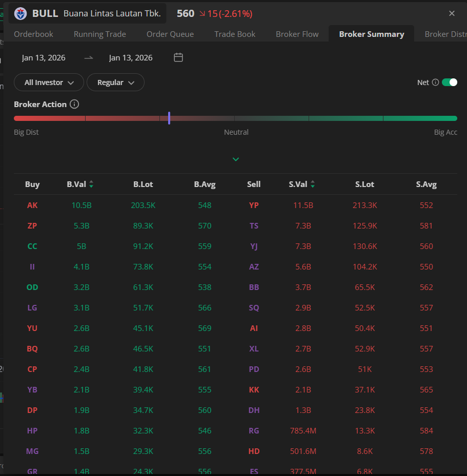Click the info icon beside Net
This screenshot has width=467, height=476.
435,82
